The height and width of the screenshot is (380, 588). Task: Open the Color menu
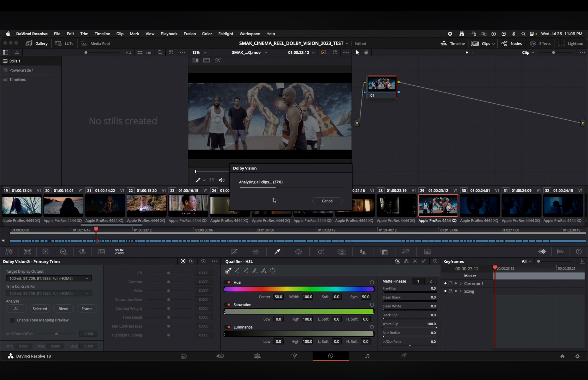(207, 34)
